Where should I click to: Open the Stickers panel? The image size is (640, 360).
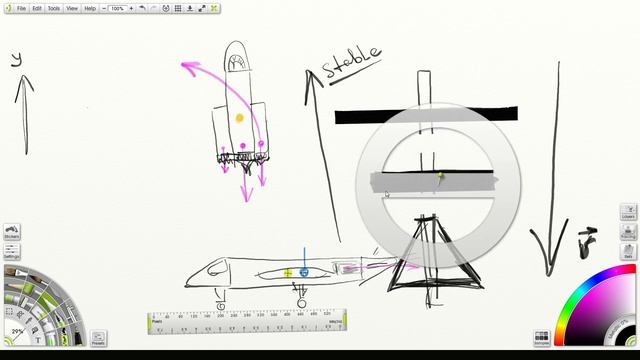(x=12, y=232)
